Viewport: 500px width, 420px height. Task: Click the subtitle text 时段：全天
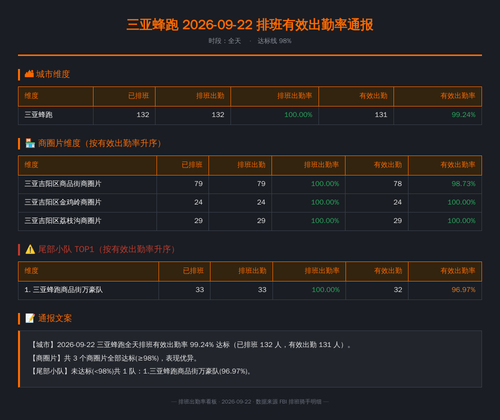click(x=225, y=41)
